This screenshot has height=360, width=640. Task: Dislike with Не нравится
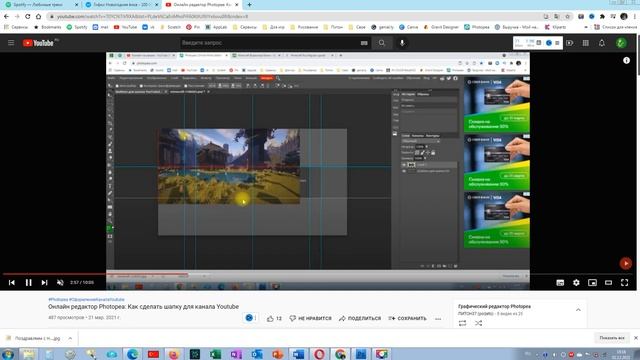(x=310, y=318)
